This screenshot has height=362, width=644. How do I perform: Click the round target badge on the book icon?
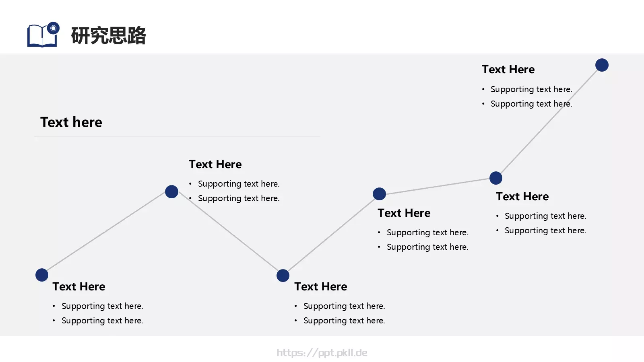coord(53,28)
